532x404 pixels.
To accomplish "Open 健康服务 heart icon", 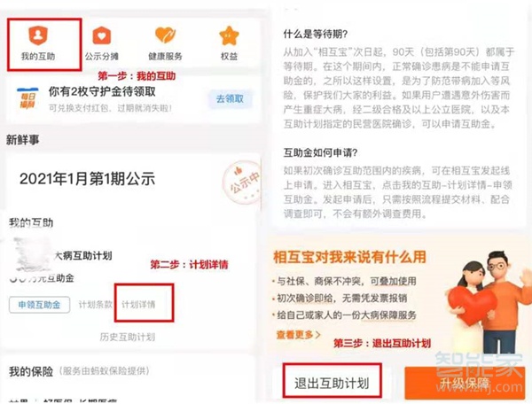I will (165, 35).
